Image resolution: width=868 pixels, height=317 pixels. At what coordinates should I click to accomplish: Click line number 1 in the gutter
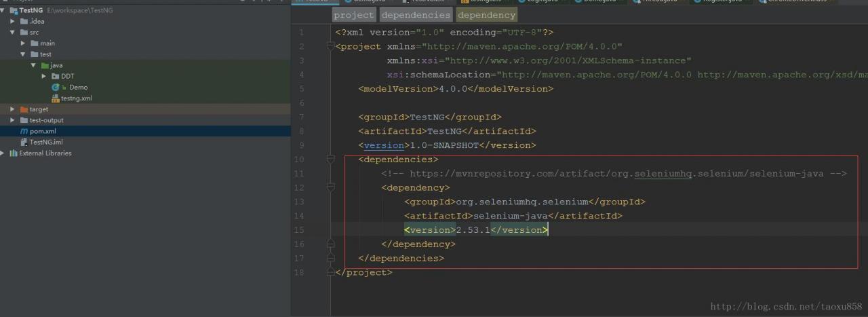click(302, 32)
